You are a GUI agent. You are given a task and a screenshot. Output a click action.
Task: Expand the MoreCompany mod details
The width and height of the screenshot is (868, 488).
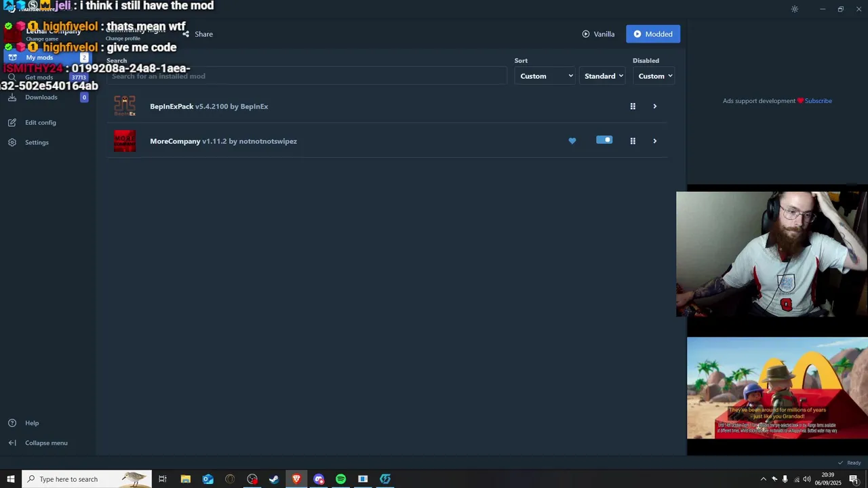point(654,141)
